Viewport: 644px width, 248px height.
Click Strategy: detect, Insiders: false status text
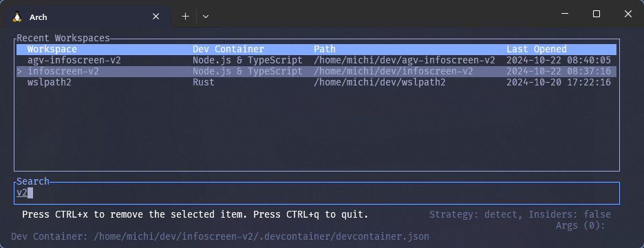pos(520,214)
